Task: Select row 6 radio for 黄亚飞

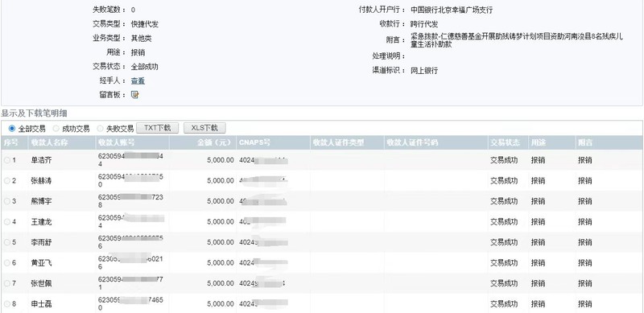Action: point(7,263)
